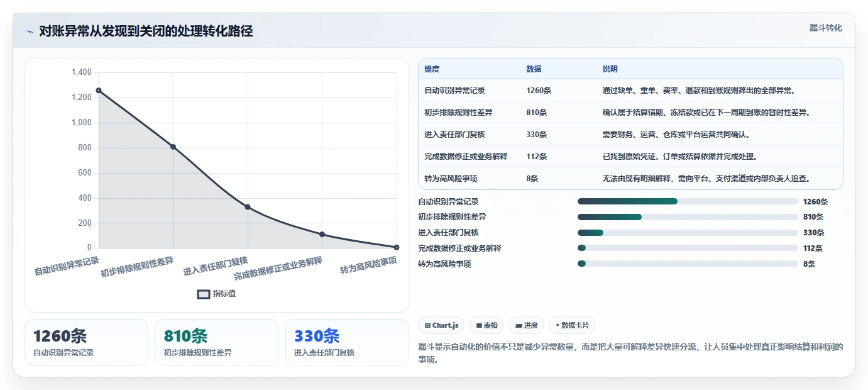Image resolution: width=868 pixels, height=390 pixels.
Task: Click description starting 已找到原始凭证
Action: 680,157
